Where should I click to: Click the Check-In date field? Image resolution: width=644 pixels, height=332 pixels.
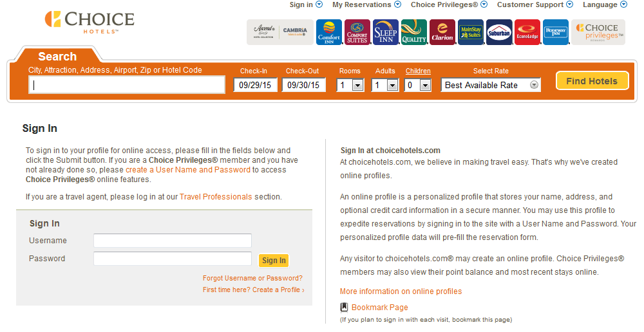255,85
